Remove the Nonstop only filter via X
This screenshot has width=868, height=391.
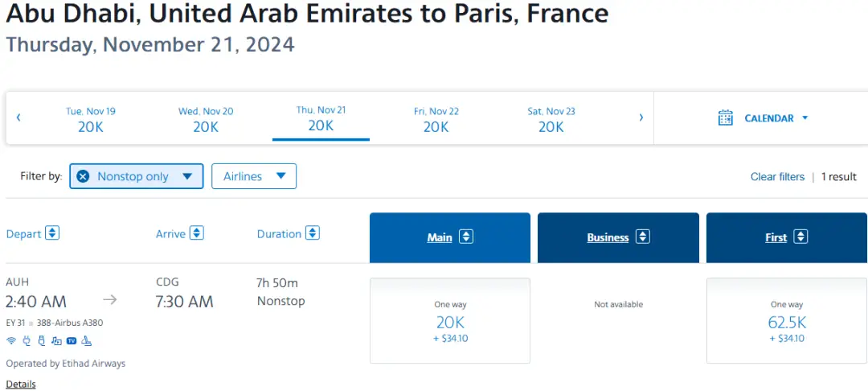(x=83, y=176)
